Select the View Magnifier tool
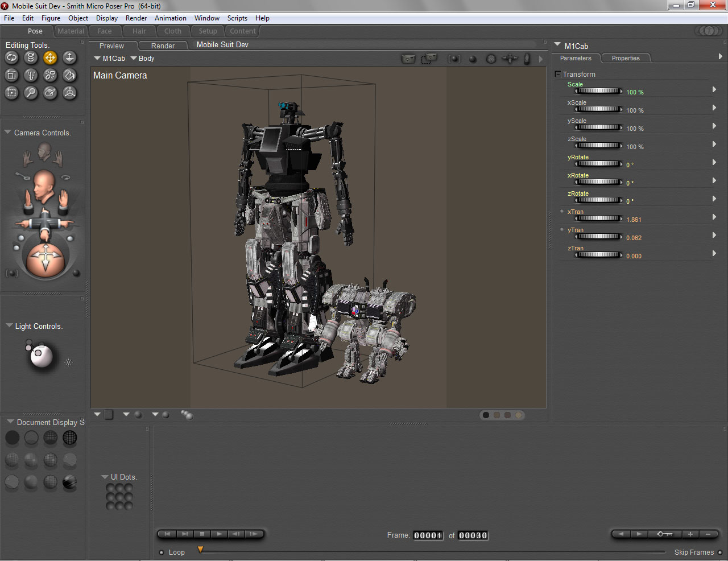 (31, 93)
